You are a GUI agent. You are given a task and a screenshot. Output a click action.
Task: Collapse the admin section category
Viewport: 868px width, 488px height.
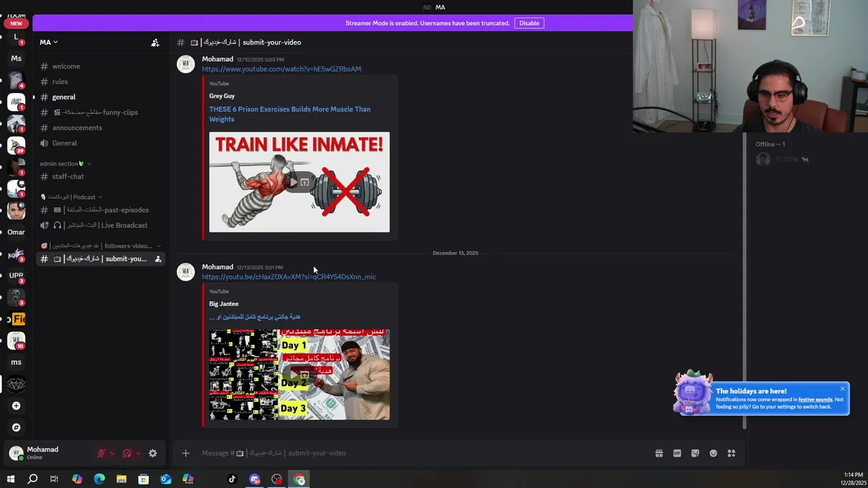65,163
